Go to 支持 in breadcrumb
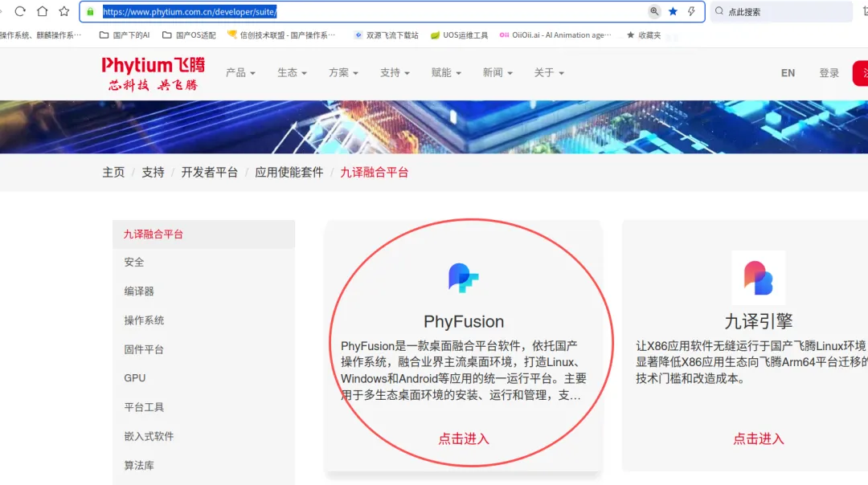This screenshot has height=485, width=868. pos(153,173)
